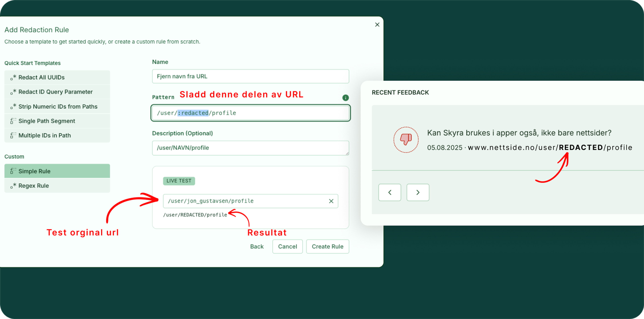
Task: Focus the Pattern input field
Action: click(x=251, y=113)
